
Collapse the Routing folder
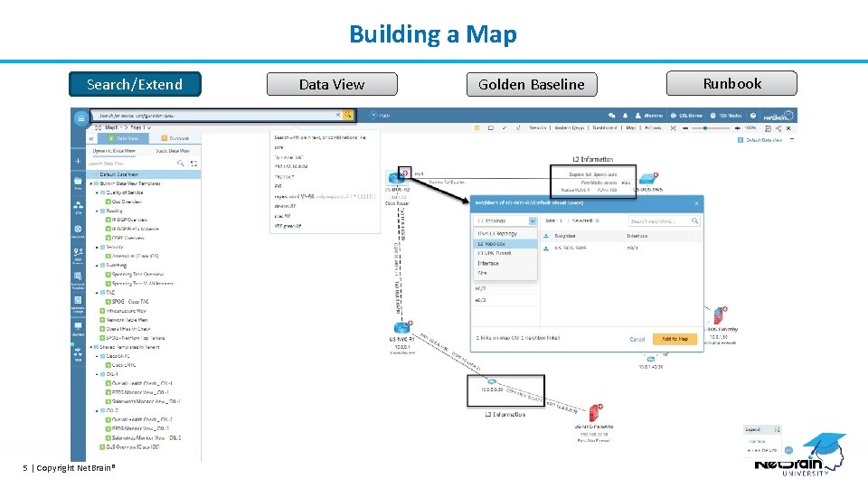pyautogui.click(x=97, y=211)
